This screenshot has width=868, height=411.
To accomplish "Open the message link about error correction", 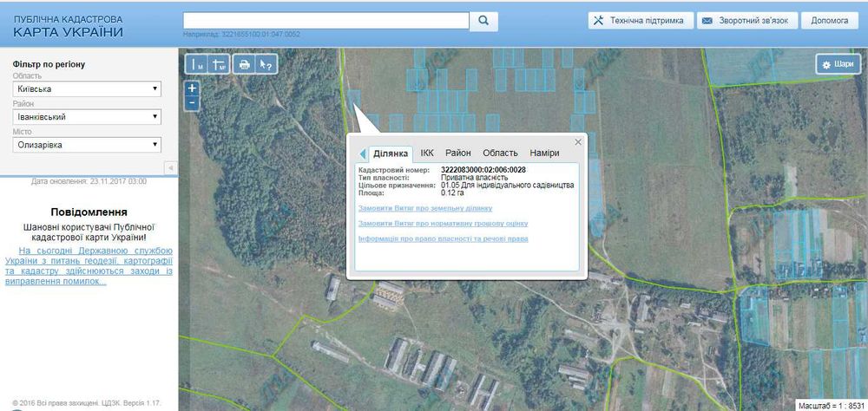I will pos(89,266).
